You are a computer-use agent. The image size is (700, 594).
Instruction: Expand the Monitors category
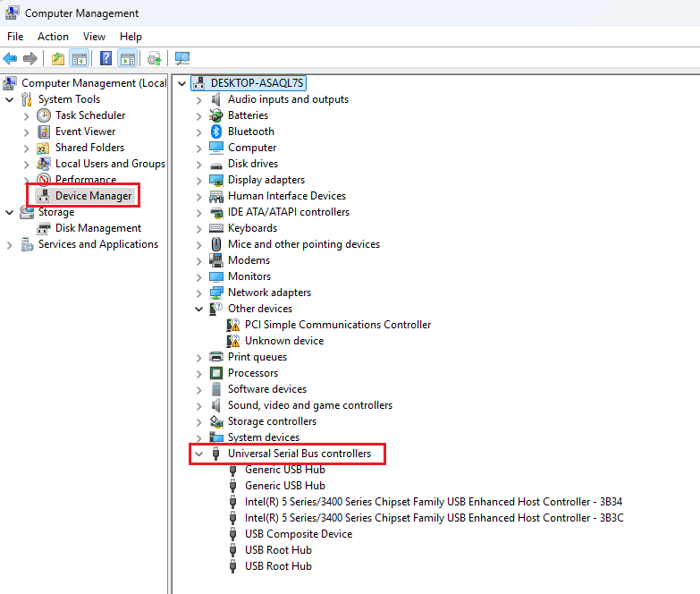[198, 277]
